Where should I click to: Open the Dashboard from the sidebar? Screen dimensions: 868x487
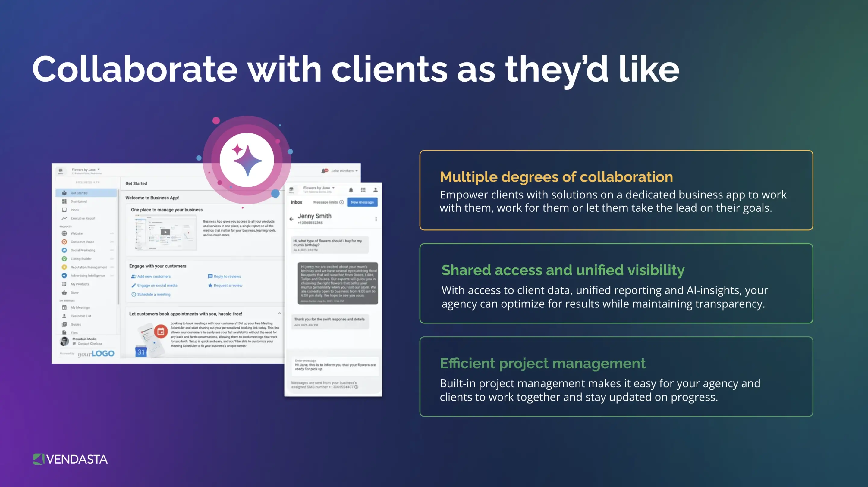pyautogui.click(x=64, y=201)
